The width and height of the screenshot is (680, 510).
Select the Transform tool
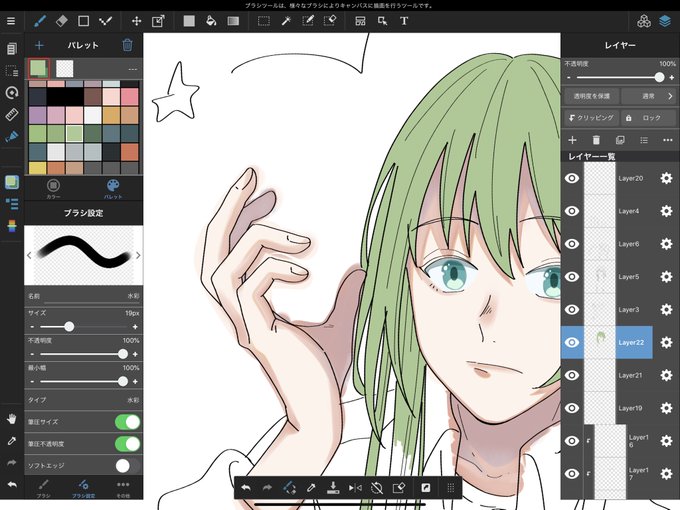158,21
